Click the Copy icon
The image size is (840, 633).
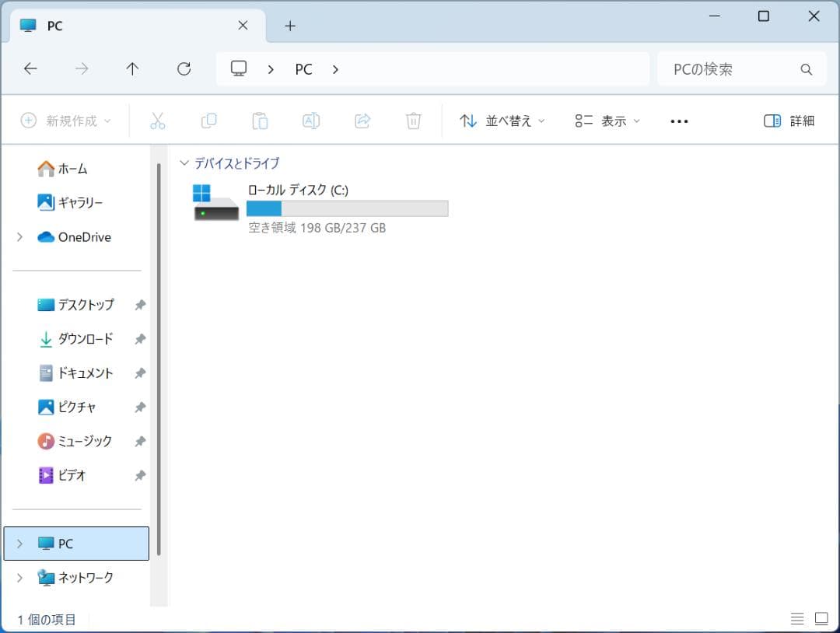click(x=208, y=121)
